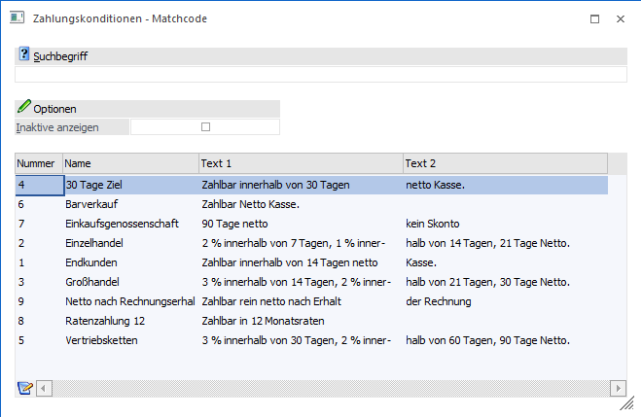
Task: Click the Text 1 column header
Action: tap(300, 163)
